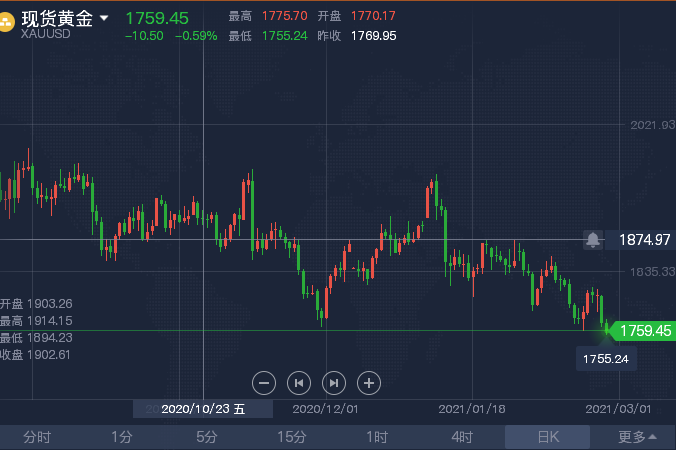The height and width of the screenshot is (450, 676).
Task: Click the crosshair 开盘 1903.26 readout
Action: (36, 304)
